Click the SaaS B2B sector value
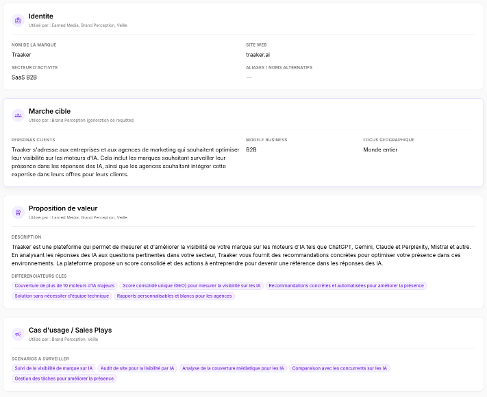The image size is (487, 397). pyautogui.click(x=24, y=78)
